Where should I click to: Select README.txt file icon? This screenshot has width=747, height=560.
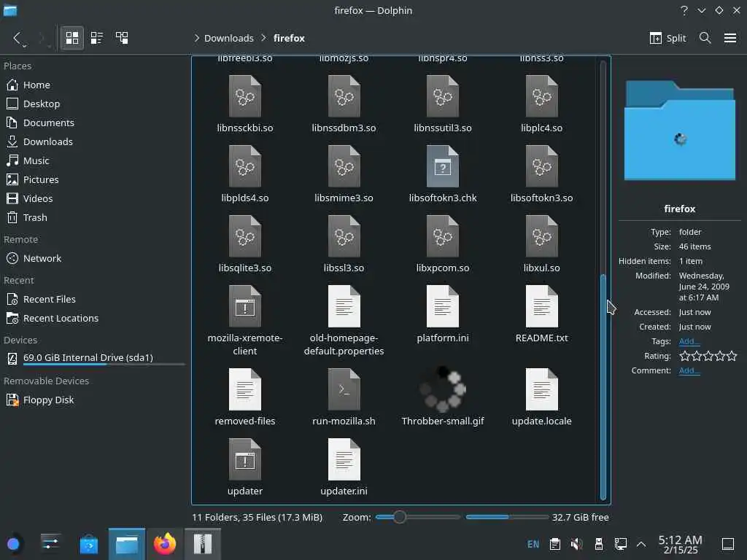542,306
